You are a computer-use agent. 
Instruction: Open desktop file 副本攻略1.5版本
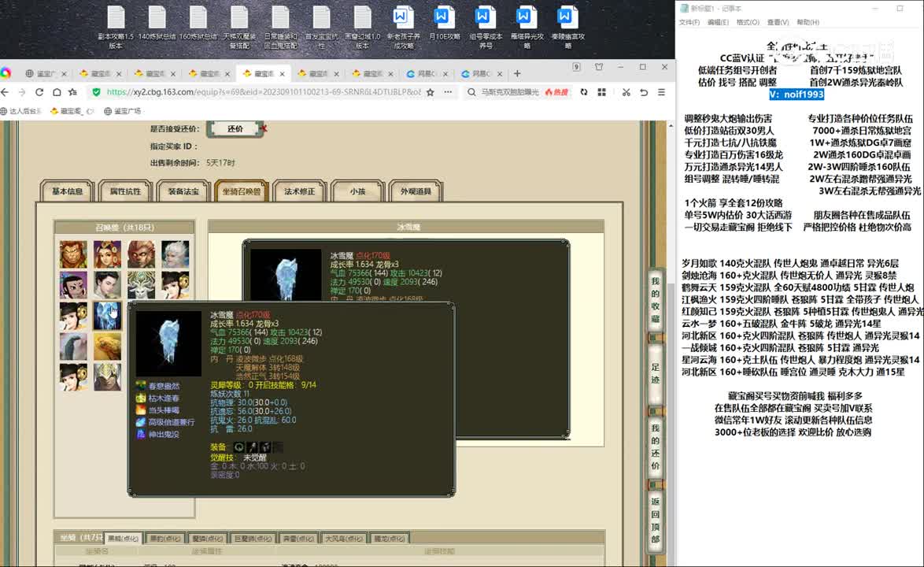[x=116, y=27]
